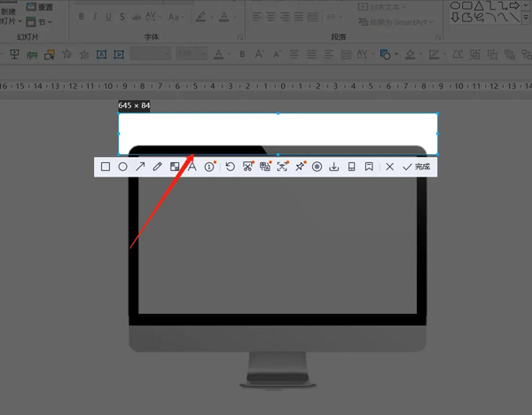Cancel the screenshot with the X
This screenshot has width=532, height=415.
click(390, 167)
